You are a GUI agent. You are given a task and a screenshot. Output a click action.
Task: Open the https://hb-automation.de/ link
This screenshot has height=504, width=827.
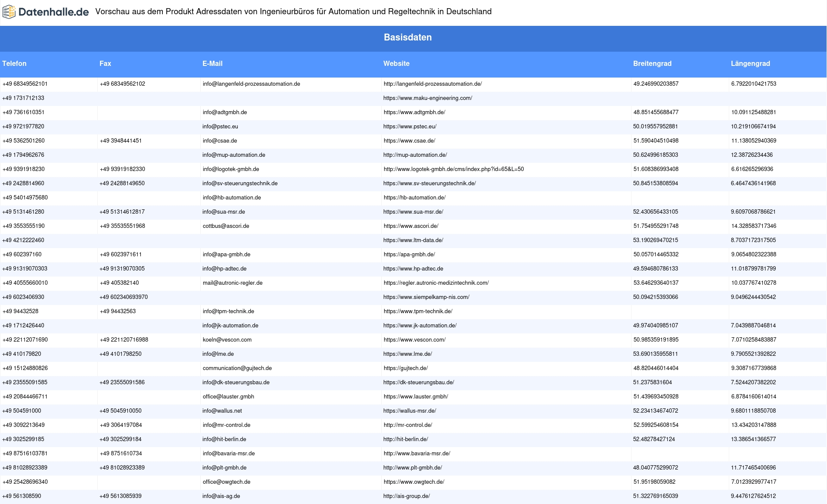tap(414, 198)
